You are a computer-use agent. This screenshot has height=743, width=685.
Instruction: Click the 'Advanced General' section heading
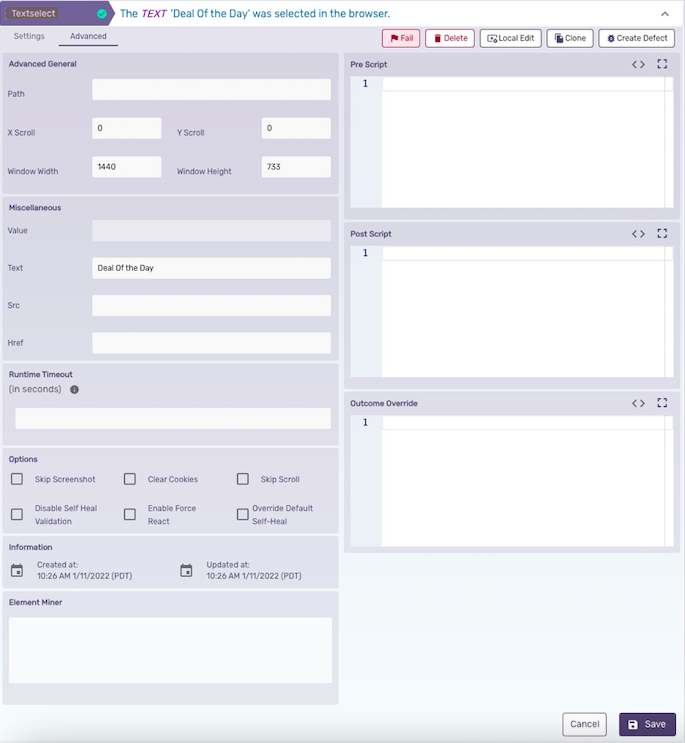click(43, 64)
